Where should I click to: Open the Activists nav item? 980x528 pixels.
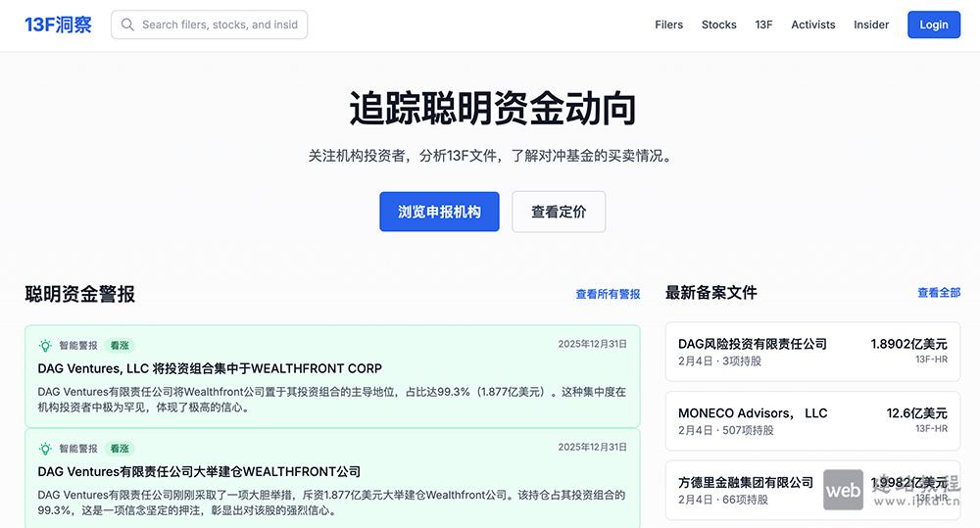click(x=812, y=24)
